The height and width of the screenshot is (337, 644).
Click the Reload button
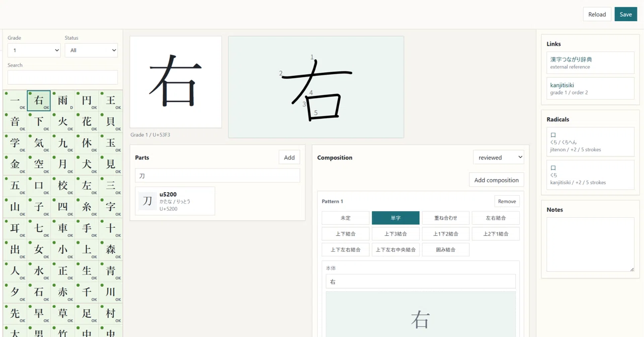(x=597, y=14)
